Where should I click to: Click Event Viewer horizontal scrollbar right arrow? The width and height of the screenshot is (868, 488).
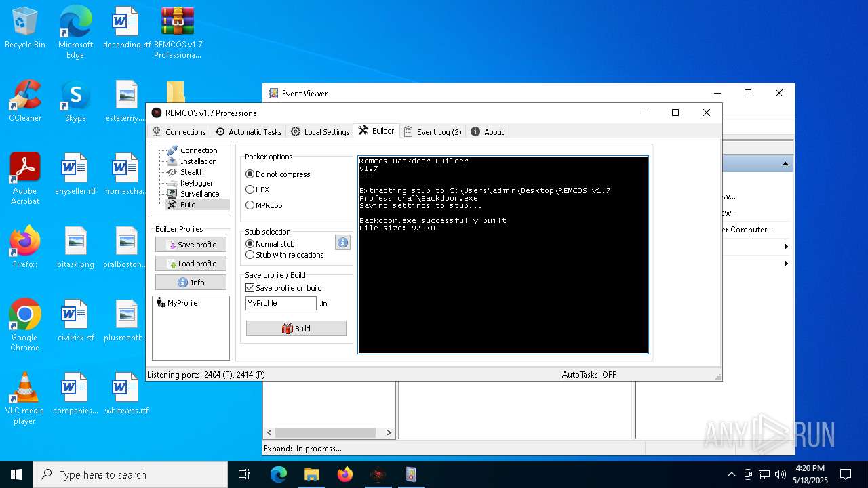[389, 432]
